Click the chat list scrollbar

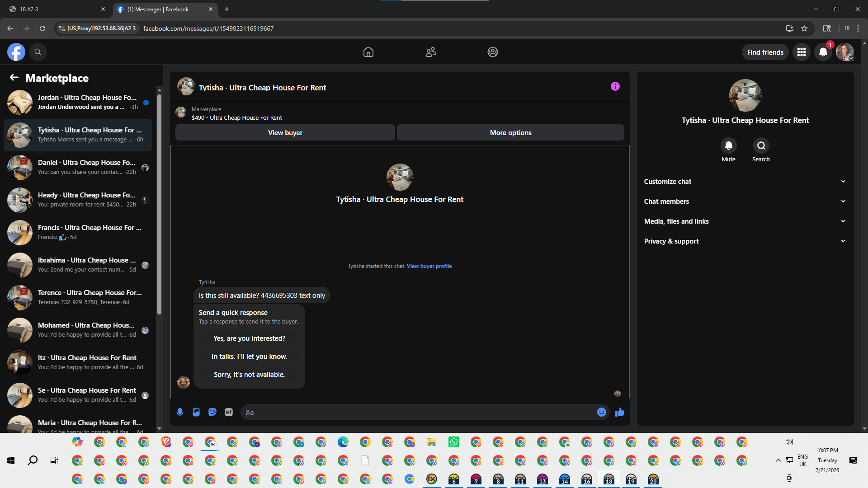pyautogui.click(x=159, y=203)
